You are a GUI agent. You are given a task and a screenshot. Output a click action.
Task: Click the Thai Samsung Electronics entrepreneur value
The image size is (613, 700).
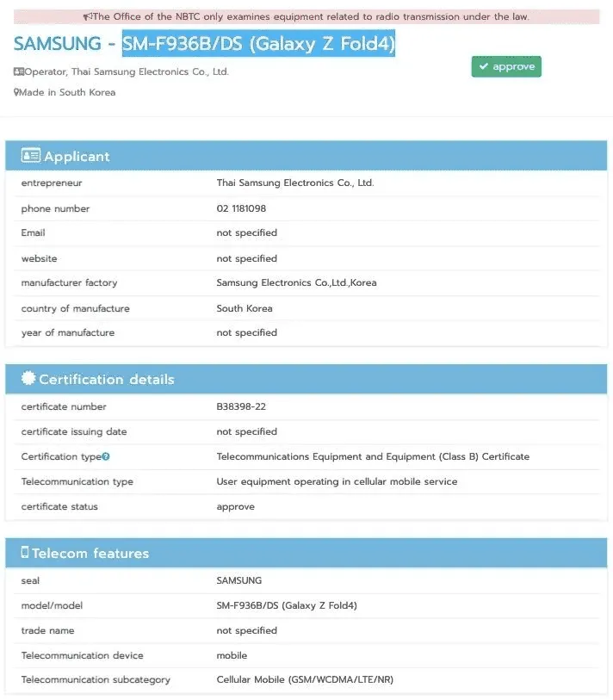[x=295, y=183]
